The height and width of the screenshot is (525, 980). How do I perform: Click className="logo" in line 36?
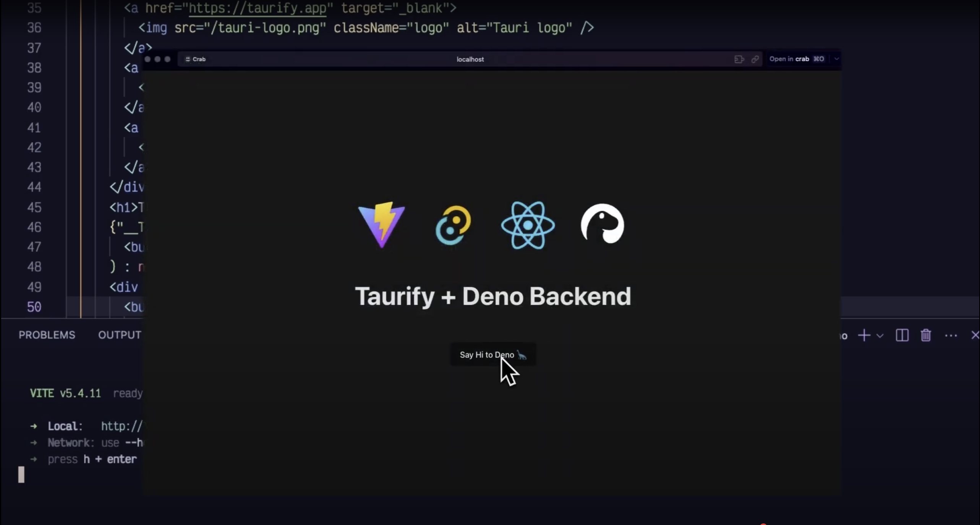[391, 28]
